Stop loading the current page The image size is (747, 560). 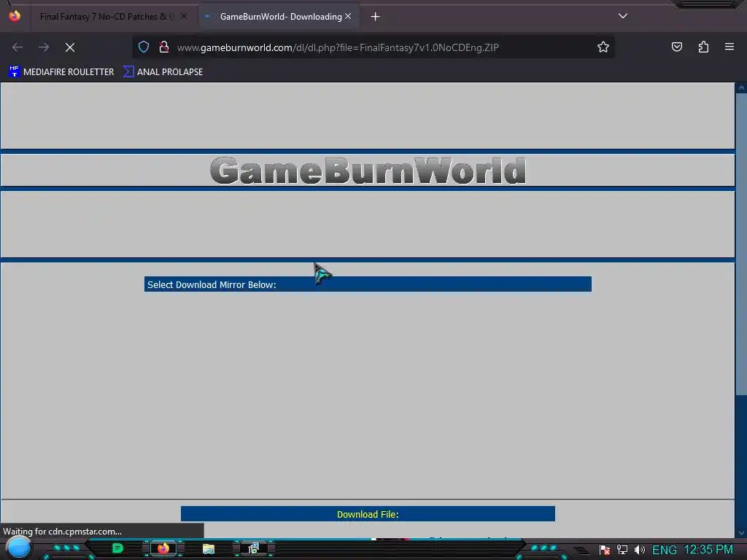70,47
